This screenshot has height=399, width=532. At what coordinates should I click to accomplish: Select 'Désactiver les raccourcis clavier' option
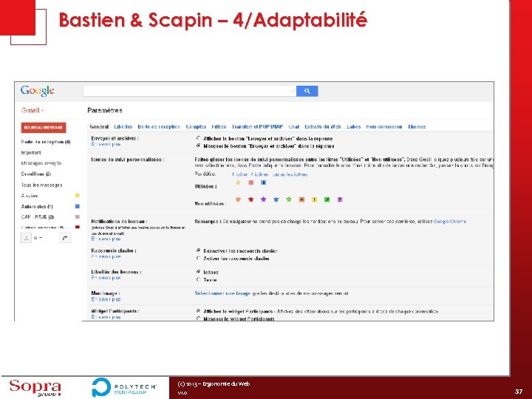tap(199, 250)
